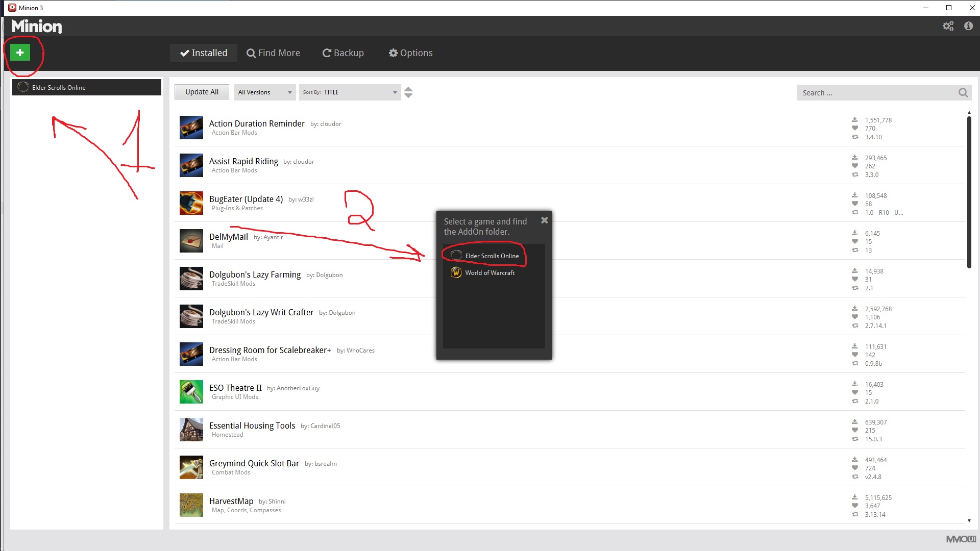Click the Update All button
Image resolution: width=980 pixels, height=551 pixels.
click(202, 92)
